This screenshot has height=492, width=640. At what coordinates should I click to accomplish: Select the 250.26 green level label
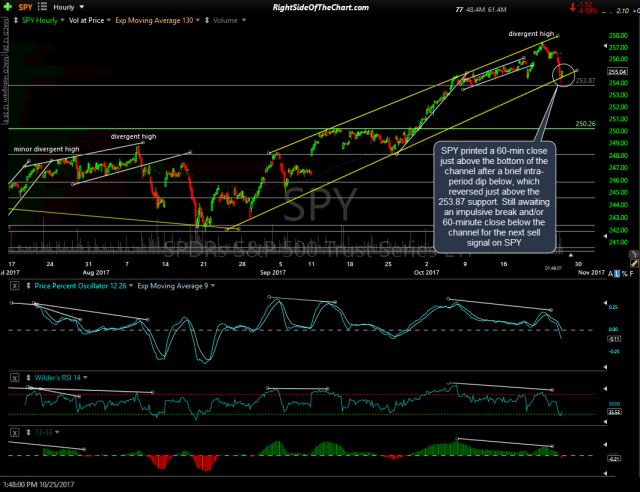(x=585, y=124)
